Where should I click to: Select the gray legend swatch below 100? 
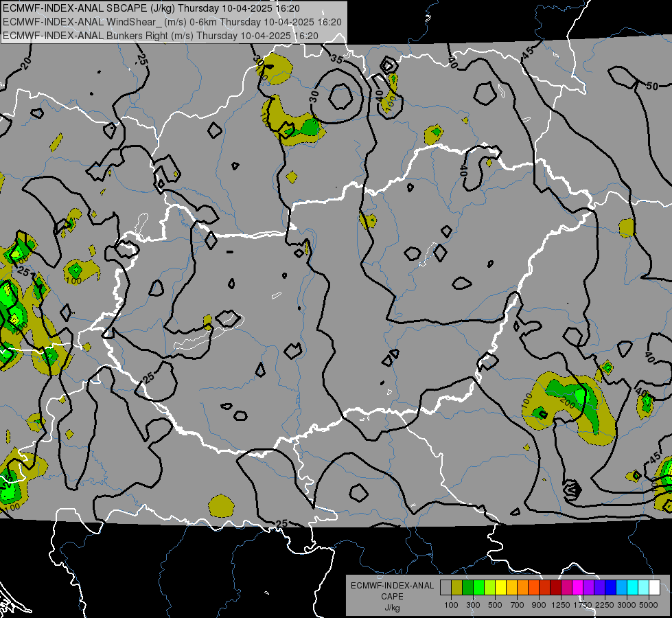(445, 587)
